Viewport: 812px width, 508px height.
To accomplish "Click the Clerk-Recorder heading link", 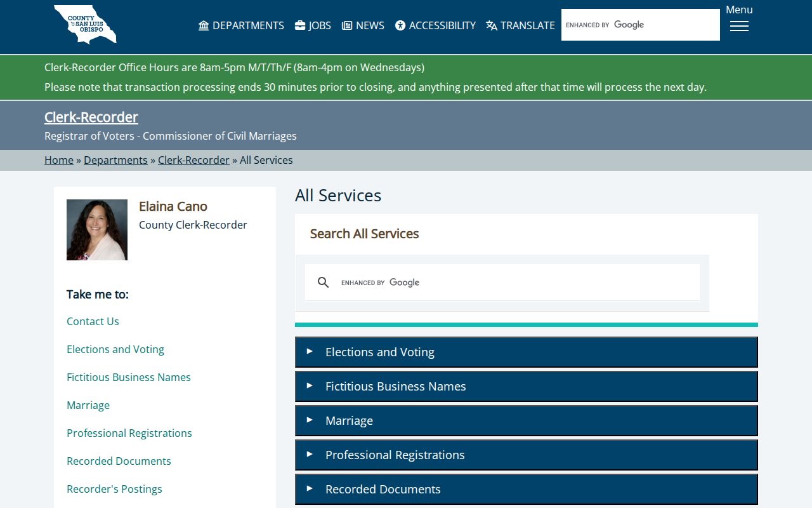I will point(91,117).
